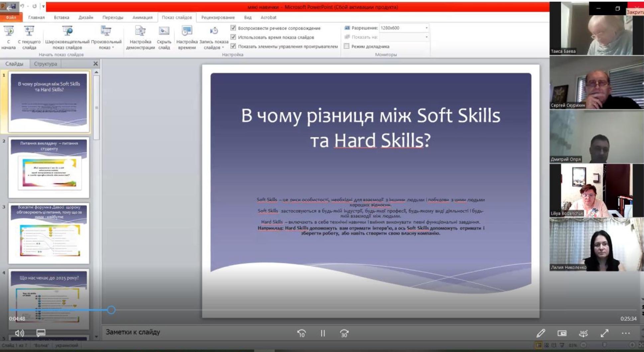Click the video progress slider handle

pos(111,310)
